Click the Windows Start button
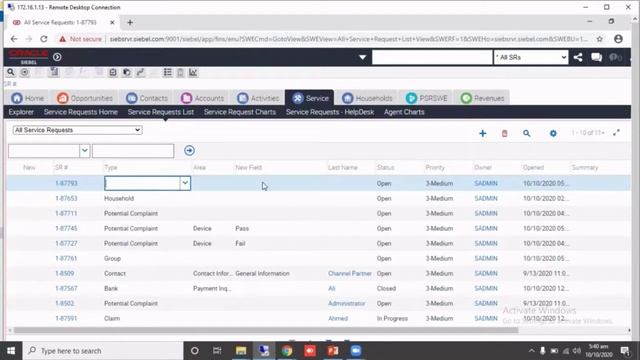640x360 pixels. (x=11, y=351)
